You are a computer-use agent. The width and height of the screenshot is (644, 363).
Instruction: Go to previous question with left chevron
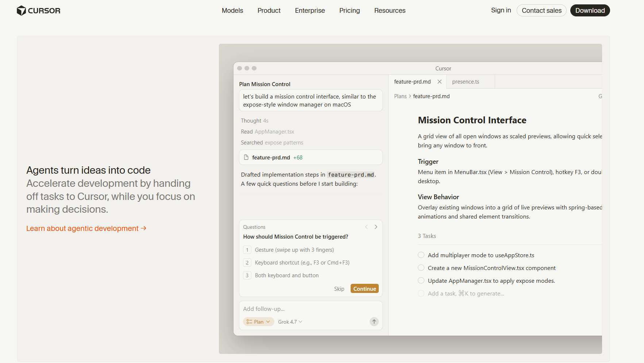pos(366,227)
